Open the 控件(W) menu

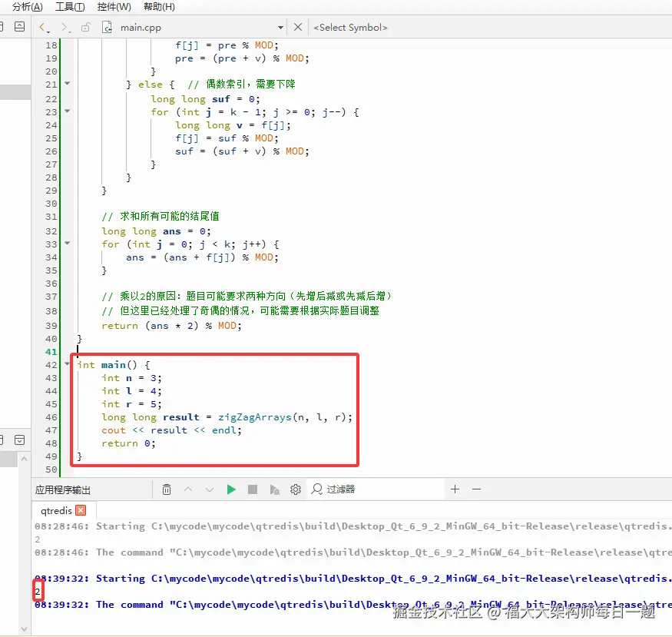click(x=114, y=7)
